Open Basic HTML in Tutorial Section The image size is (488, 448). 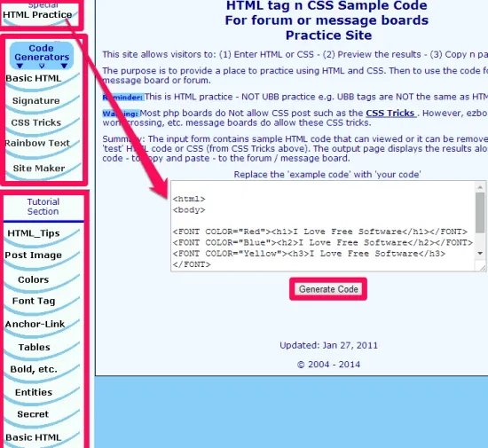click(34, 437)
